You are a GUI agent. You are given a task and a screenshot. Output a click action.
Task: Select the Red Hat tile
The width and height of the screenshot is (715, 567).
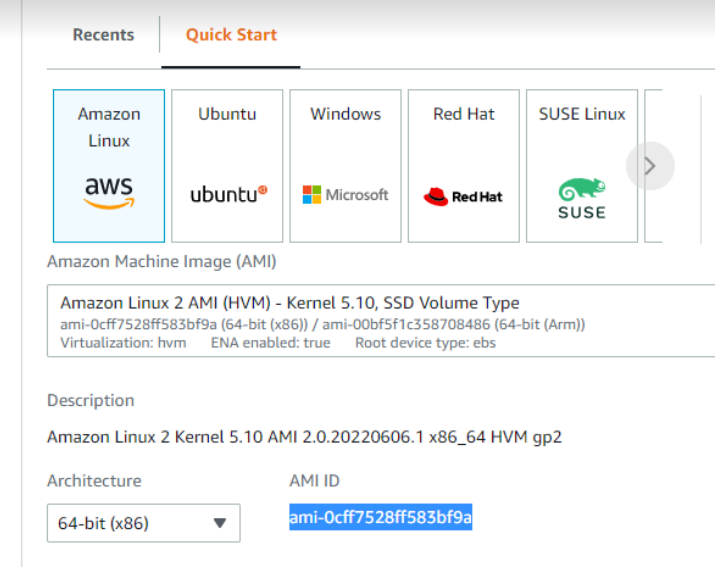[464, 166]
